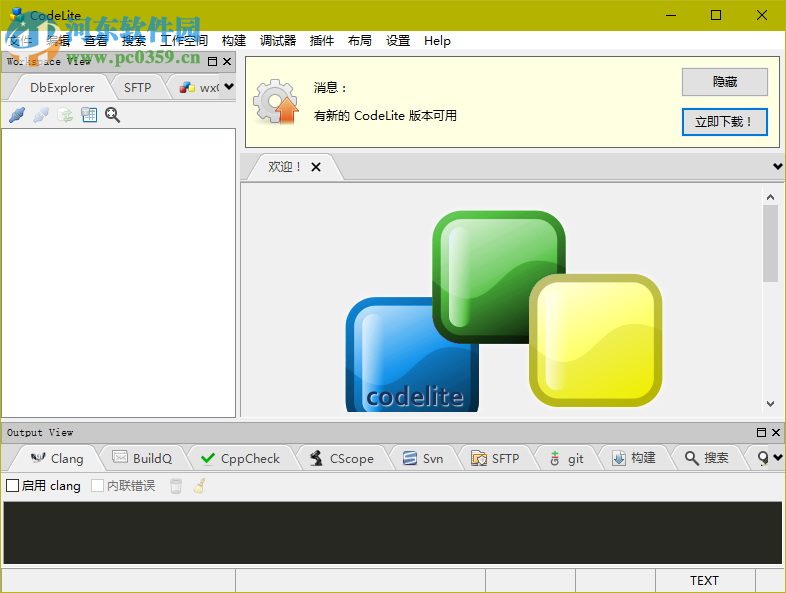
Task: Close the 欢迎! tab
Action: (316, 167)
